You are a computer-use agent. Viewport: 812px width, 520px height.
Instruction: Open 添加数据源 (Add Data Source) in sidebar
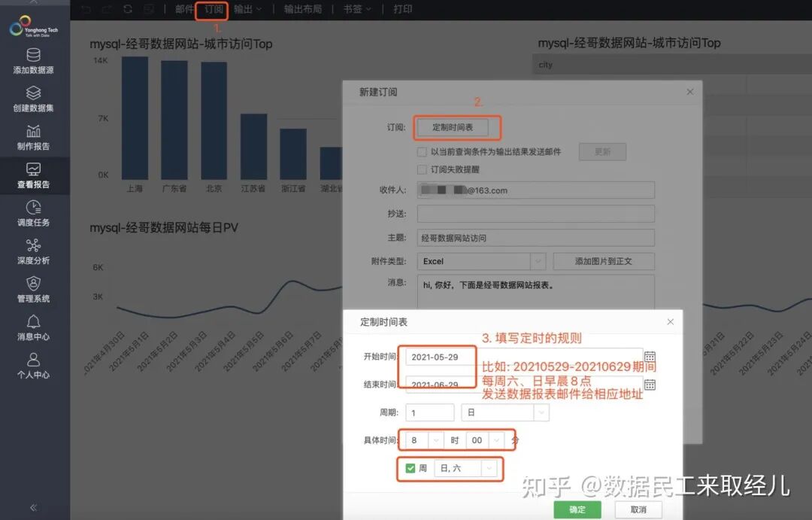click(x=33, y=61)
